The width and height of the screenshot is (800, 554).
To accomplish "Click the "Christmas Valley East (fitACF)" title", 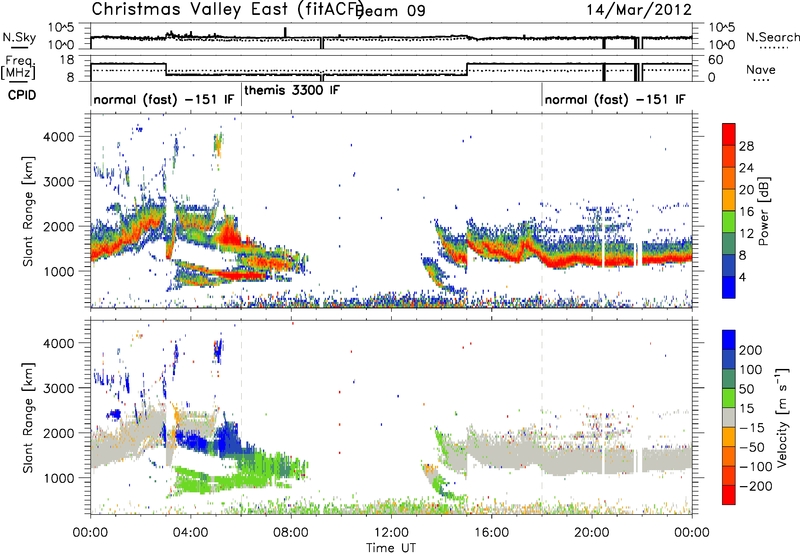I will coord(228,9).
